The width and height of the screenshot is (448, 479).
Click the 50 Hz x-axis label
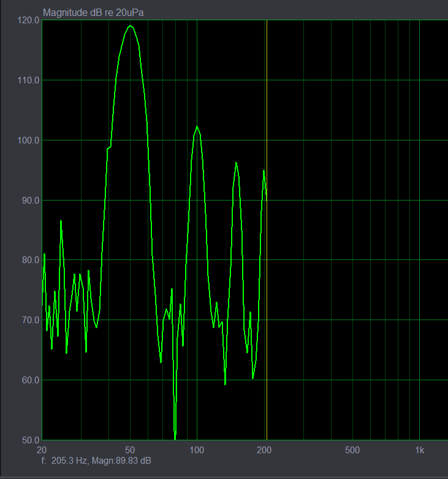click(x=130, y=450)
